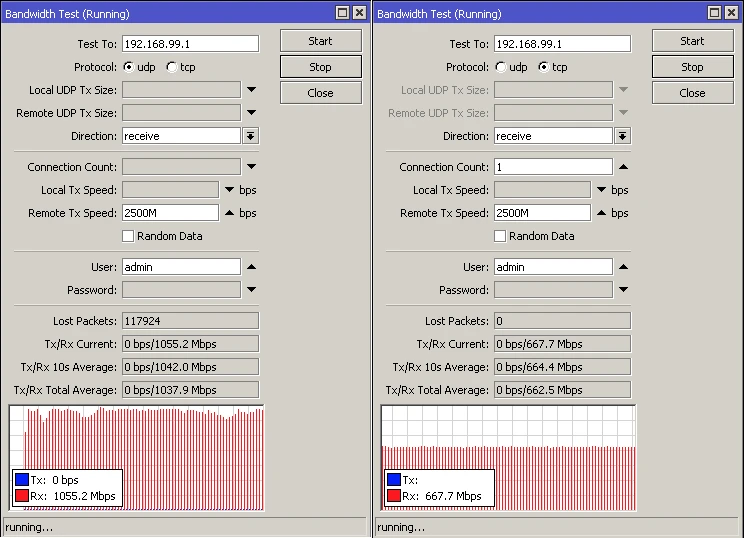Viewport: 744px width, 538px height.
Task: Select udp protocol in left window
Action: coord(129,67)
